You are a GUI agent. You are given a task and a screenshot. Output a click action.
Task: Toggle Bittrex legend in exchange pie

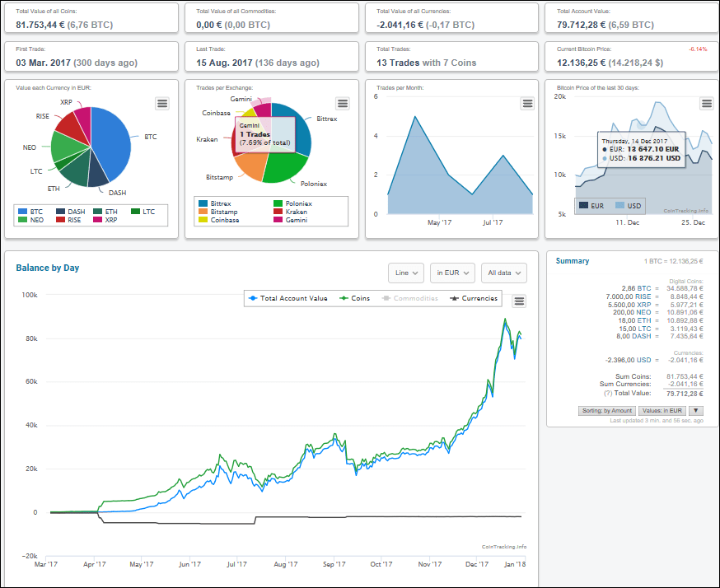[215, 203]
